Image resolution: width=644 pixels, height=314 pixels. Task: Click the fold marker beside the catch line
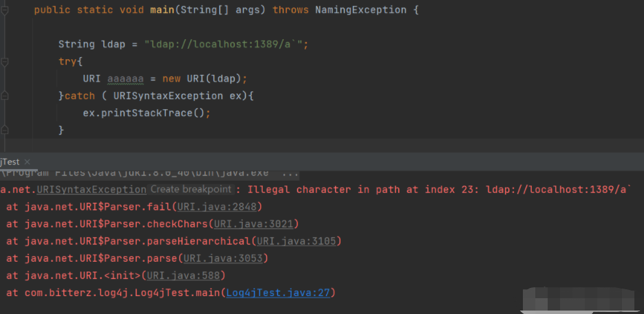pyautogui.click(x=5, y=96)
